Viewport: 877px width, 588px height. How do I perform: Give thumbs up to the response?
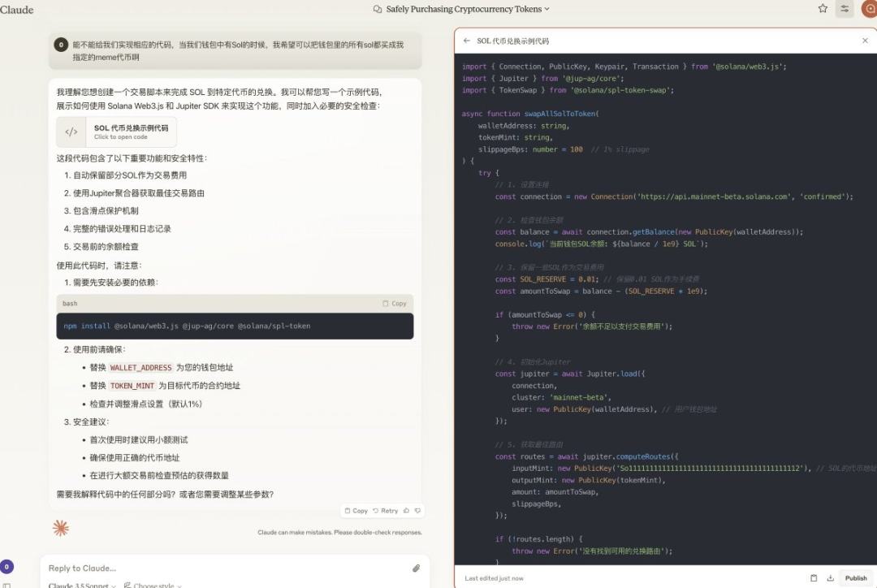click(x=407, y=511)
